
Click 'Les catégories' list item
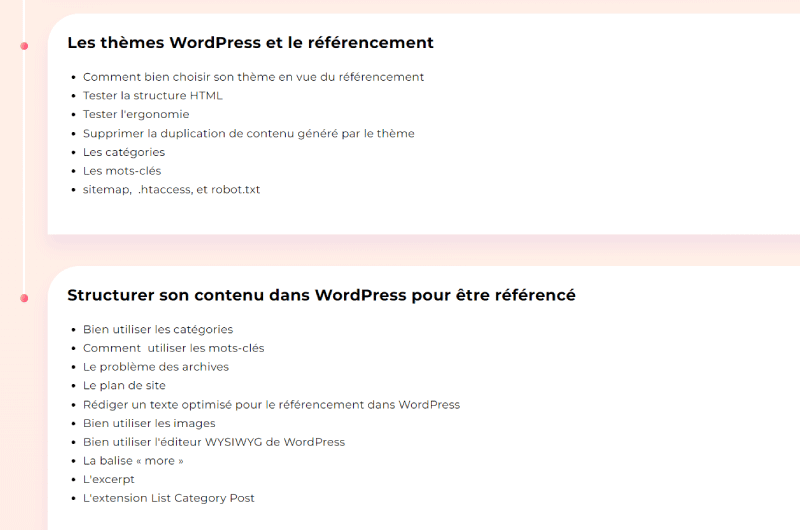tap(124, 152)
